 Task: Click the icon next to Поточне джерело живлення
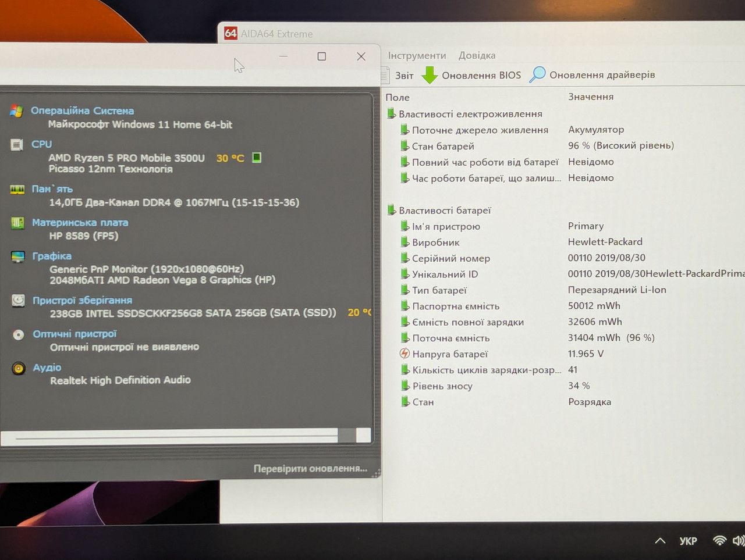pos(405,130)
